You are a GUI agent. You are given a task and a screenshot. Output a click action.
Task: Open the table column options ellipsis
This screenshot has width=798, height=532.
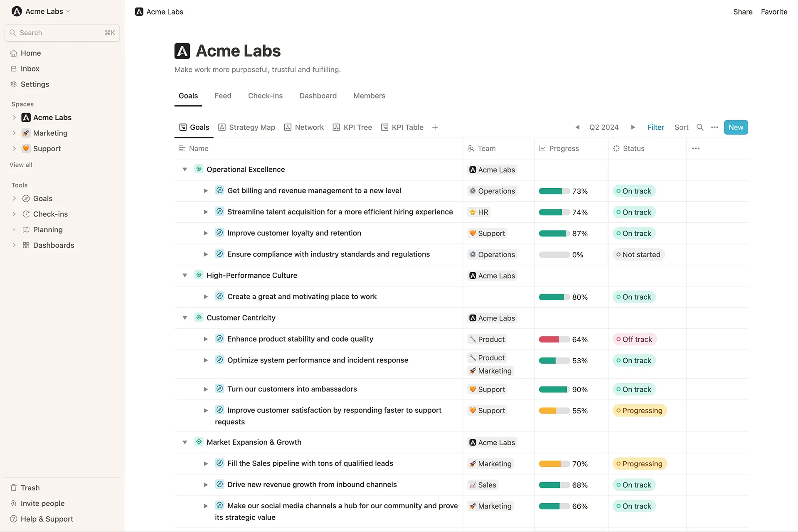click(696, 148)
